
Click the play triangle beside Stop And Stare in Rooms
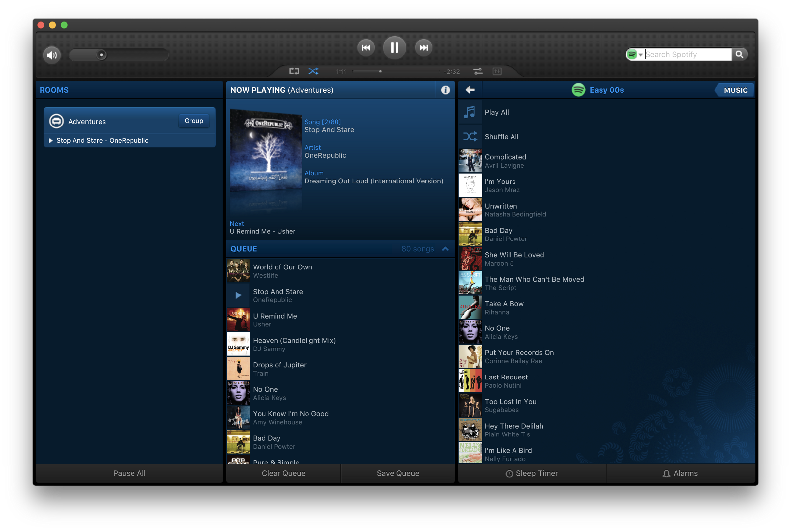tap(50, 140)
